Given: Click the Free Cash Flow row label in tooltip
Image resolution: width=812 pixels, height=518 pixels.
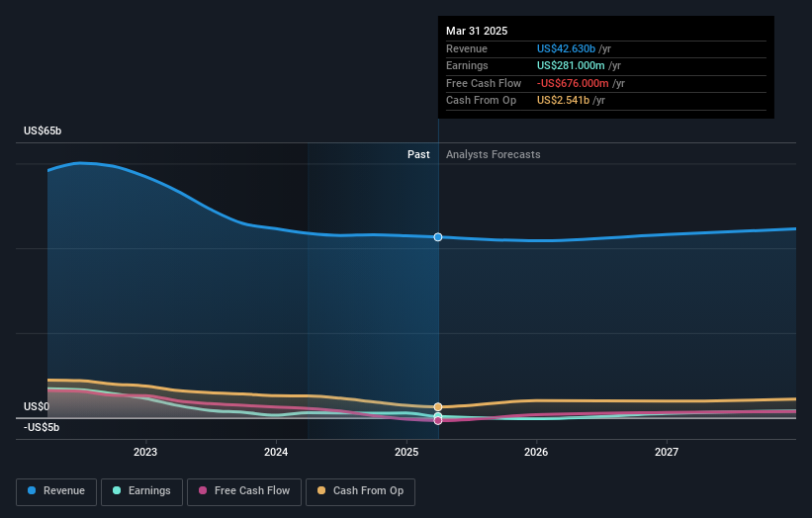Looking at the screenshot, I should coord(484,83).
